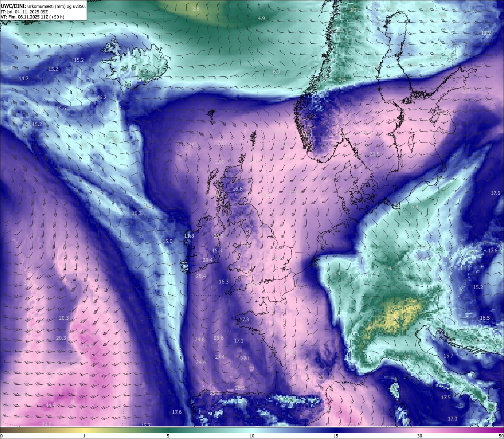Click the map value '24.4'
This screenshot has height=439, width=504.
pyautogui.click(x=201, y=363)
